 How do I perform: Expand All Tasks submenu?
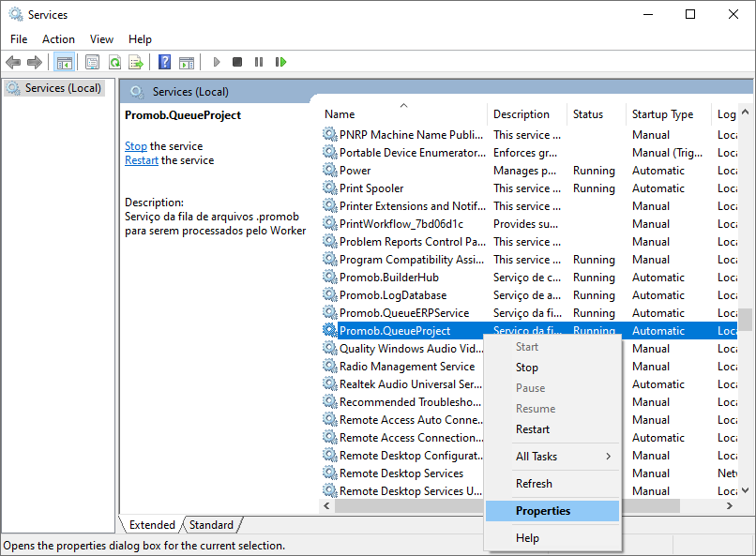(x=552, y=457)
